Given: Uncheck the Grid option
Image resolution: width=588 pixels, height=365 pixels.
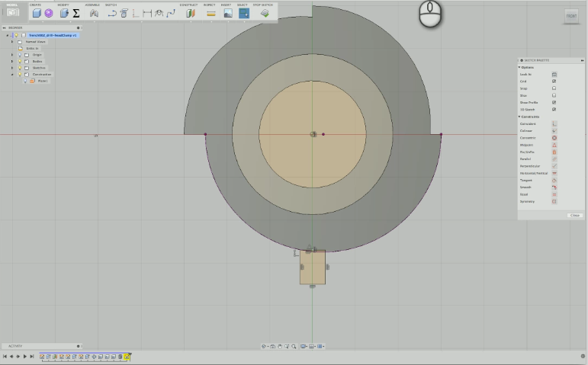Looking at the screenshot, I should [x=554, y=82].
